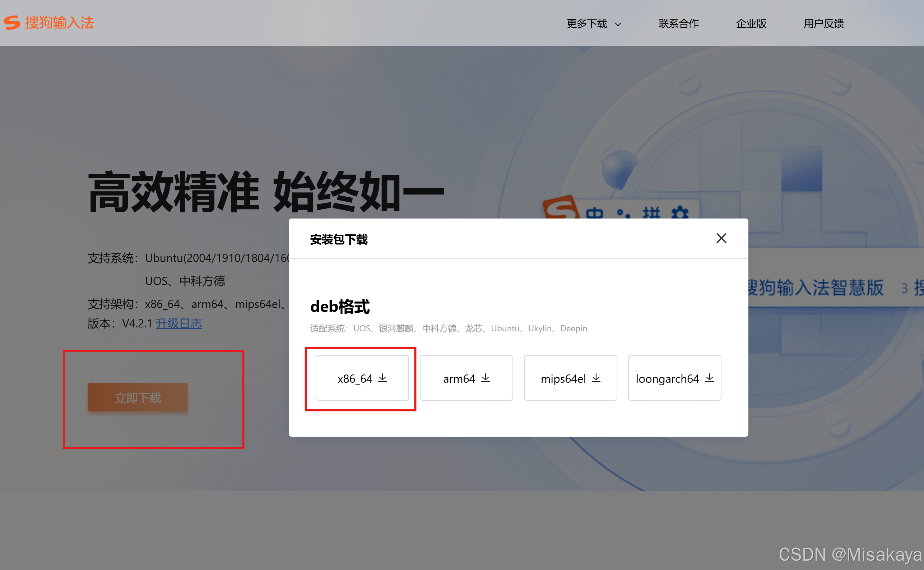
Task: Download the x86_64 deb package
Action: click(362, 378)
